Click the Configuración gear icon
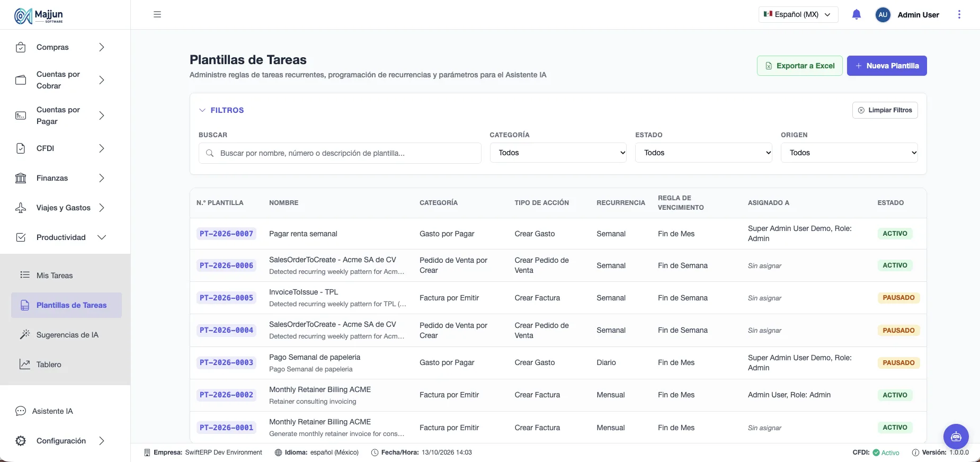Image resolution: width=980 pixels, height=462 pixels. 21,441
